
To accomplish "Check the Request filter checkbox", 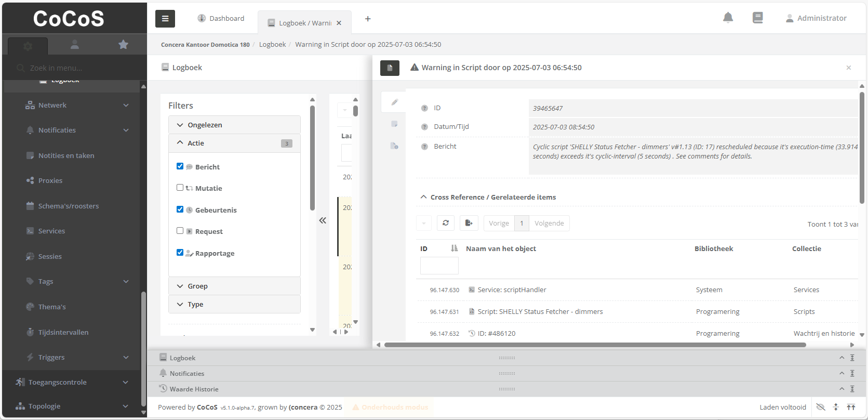I will click(180, 231).
